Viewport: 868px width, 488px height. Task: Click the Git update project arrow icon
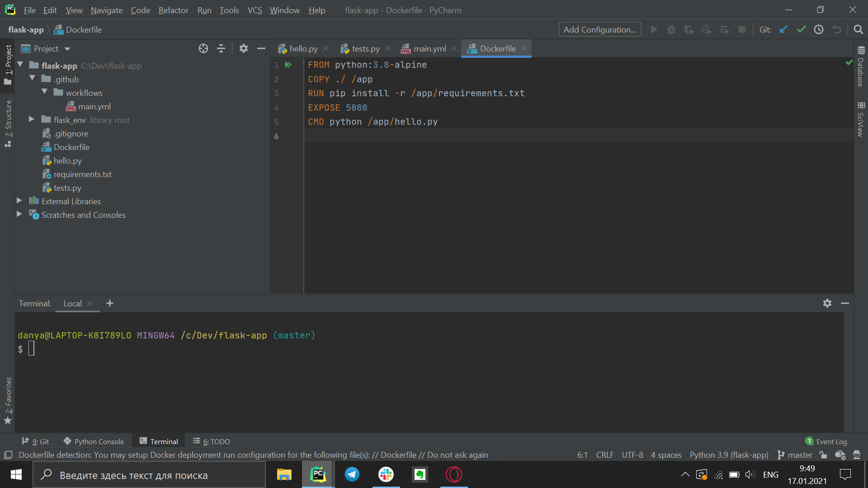point(783,29)
